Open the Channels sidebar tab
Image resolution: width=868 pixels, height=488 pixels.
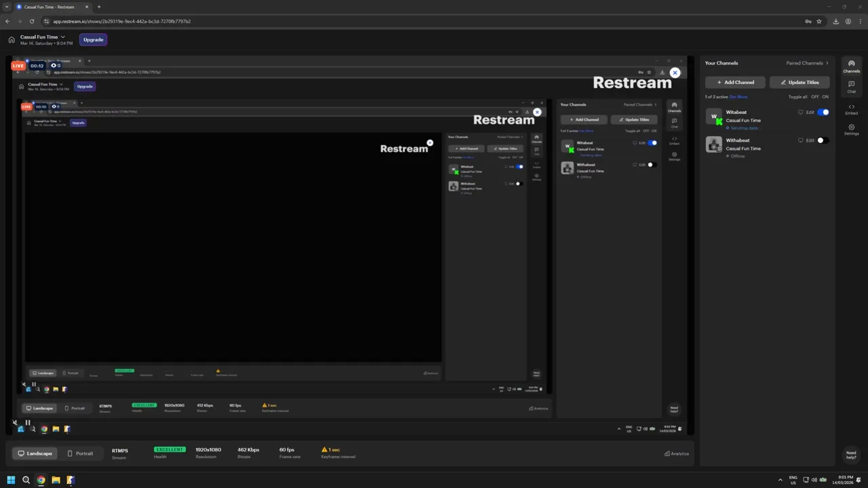(852, 66)
